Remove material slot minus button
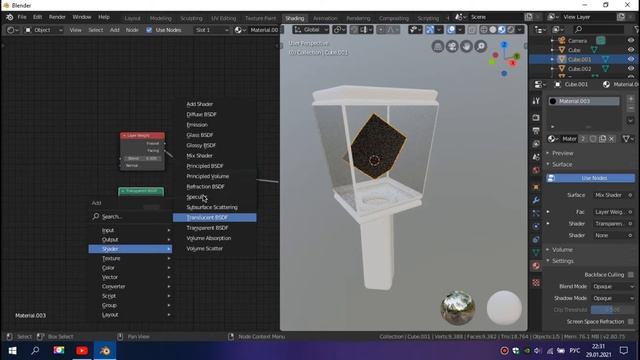This screenshot has height=360, width=640. [631, 108]
